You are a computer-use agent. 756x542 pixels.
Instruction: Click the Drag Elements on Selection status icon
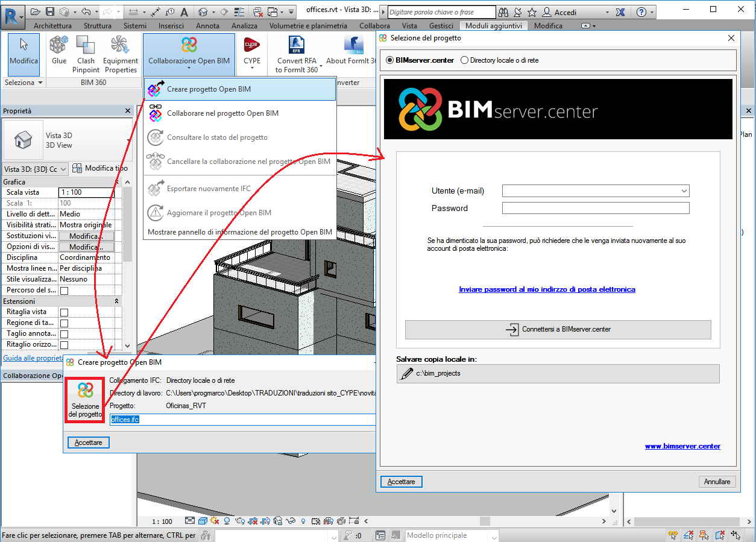point(736,535)
